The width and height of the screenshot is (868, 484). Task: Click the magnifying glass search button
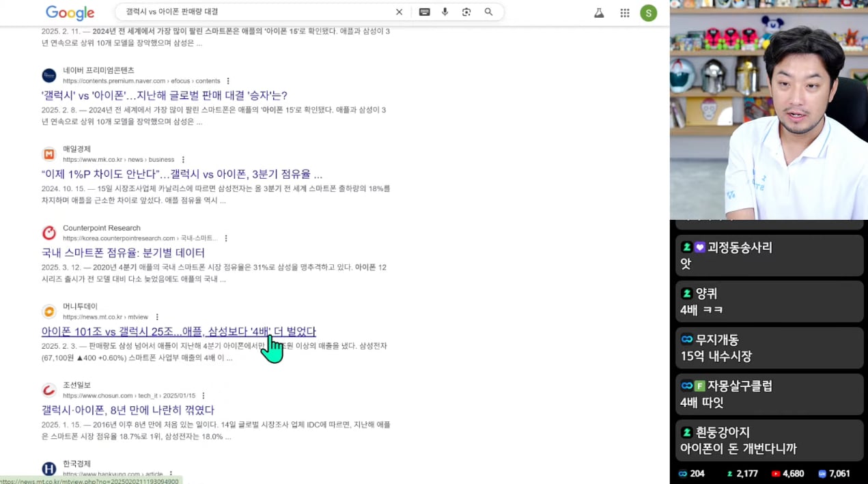click(488, 12)
